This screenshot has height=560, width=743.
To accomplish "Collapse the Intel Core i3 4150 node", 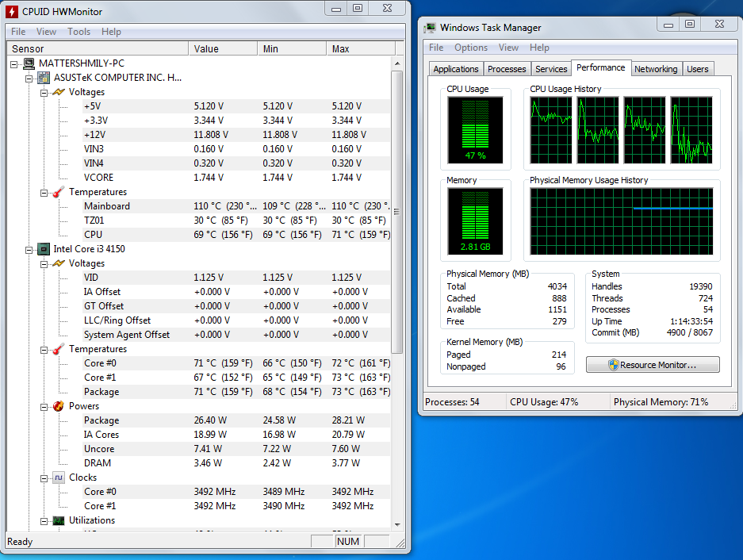I will pyautogui.click(x=29, y=250).
